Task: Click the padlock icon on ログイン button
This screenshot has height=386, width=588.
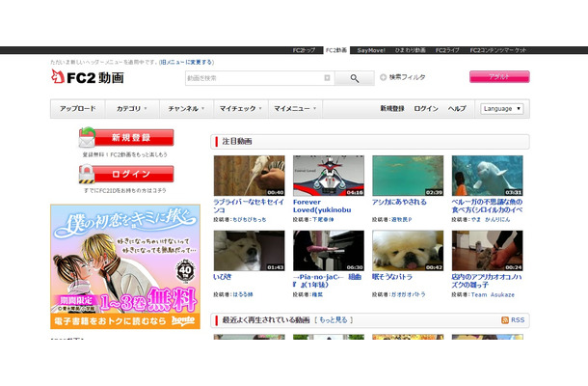Action: click(87, 175)
